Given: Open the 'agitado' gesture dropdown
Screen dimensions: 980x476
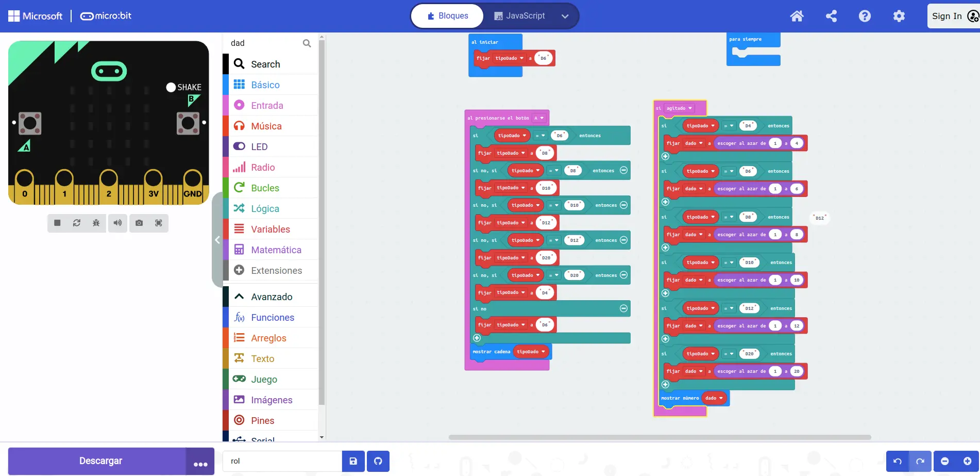Looking at the screenshot, I should pos(689,108).
